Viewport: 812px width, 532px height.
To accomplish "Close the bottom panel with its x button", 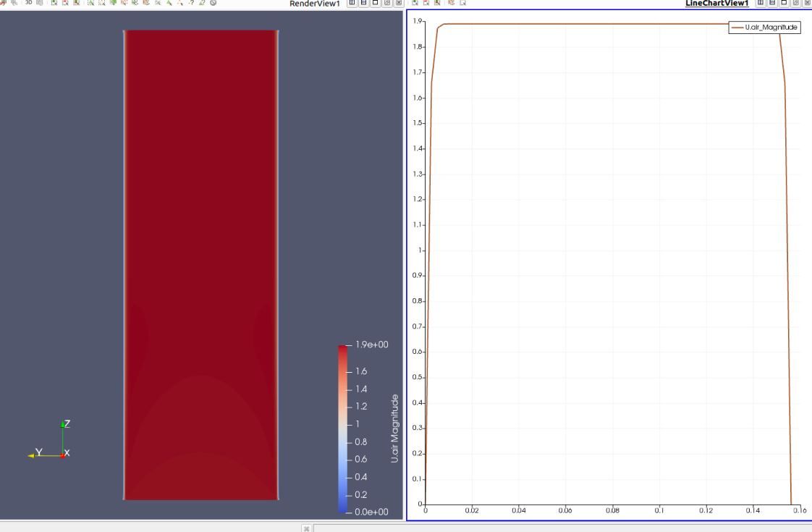I will (307, 528).
